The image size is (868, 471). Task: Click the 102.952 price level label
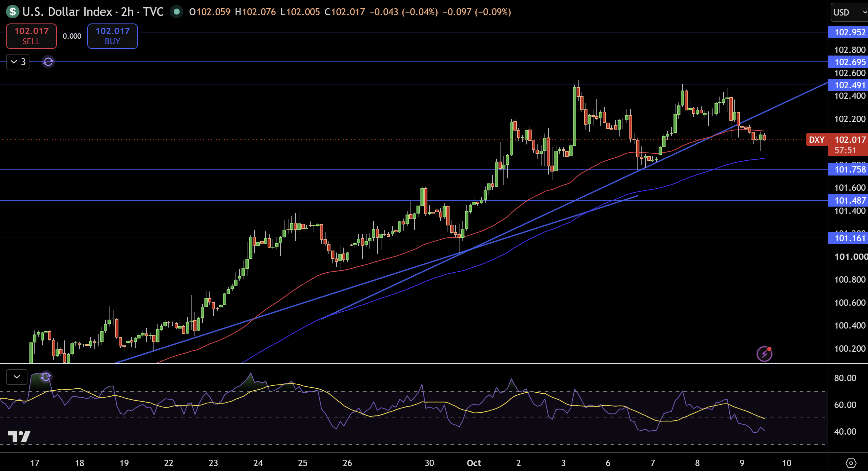(848, 32)
